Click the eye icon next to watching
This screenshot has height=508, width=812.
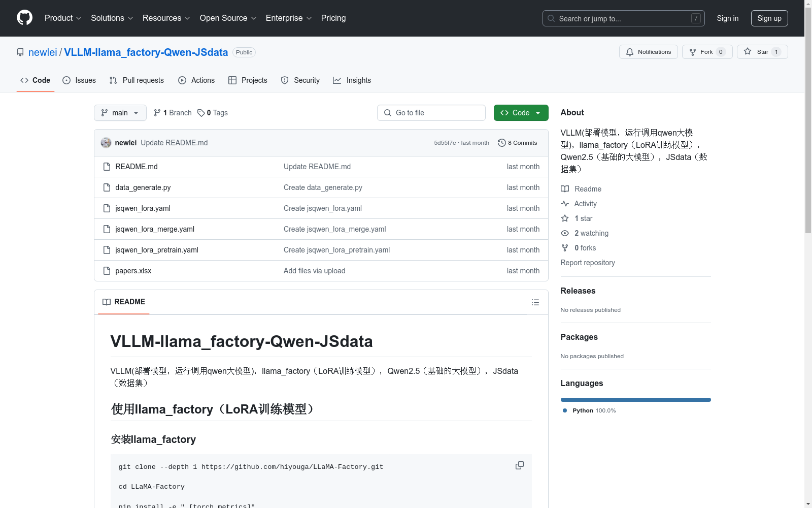tap(565, 233)
